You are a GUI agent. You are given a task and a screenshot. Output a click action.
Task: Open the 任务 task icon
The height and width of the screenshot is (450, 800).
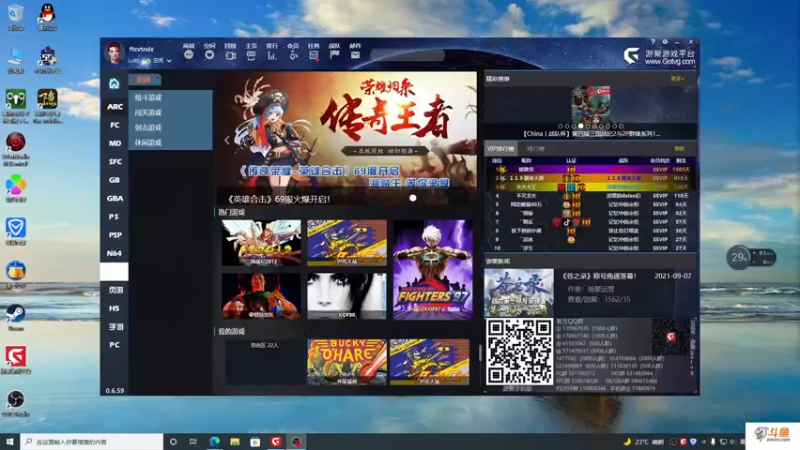314,55
